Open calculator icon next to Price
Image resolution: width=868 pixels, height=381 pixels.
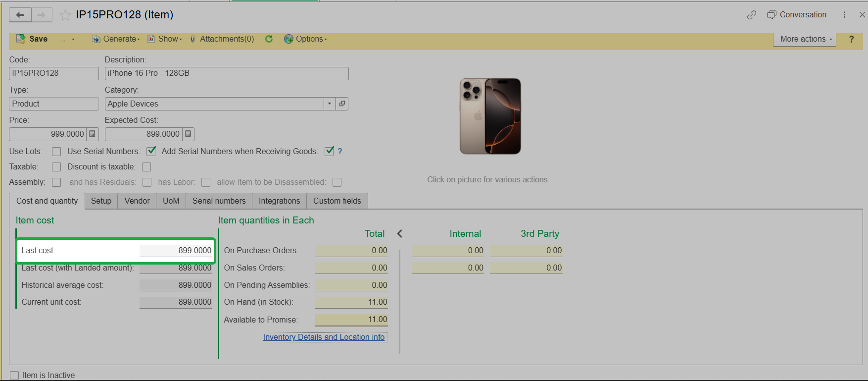(93, 134)
